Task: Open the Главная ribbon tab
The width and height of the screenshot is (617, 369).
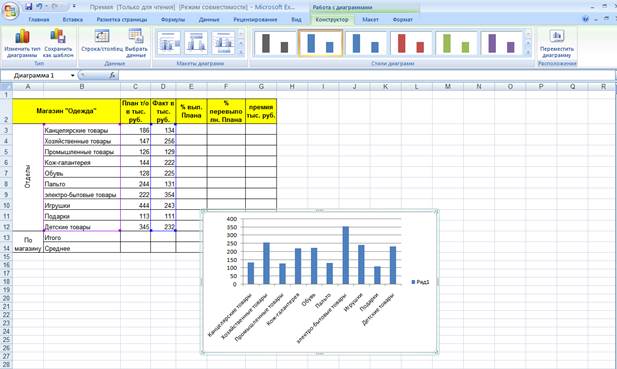Action: click(x=39, y=19)
